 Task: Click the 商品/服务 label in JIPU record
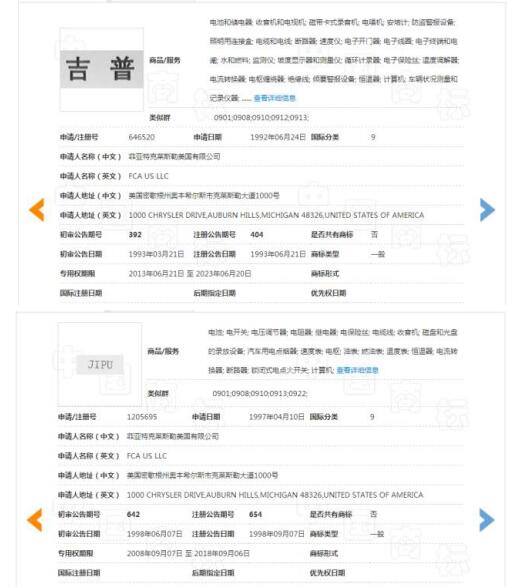pyautogui.click(x=163, y=351)
